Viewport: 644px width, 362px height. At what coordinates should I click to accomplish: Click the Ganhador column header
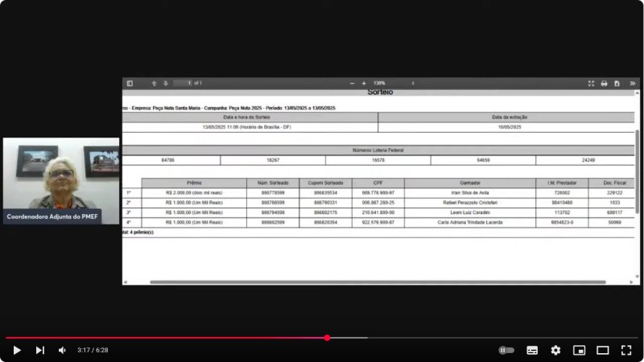pyautogui.click(x=470, y=183)
